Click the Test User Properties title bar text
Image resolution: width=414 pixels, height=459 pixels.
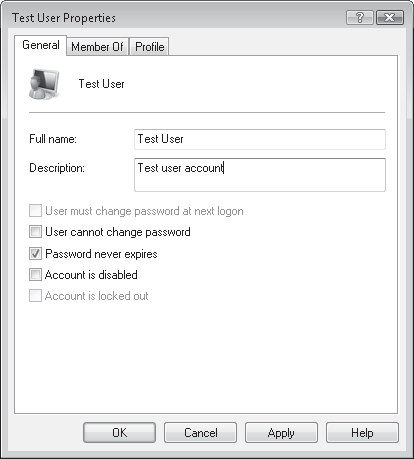(64, 18)
